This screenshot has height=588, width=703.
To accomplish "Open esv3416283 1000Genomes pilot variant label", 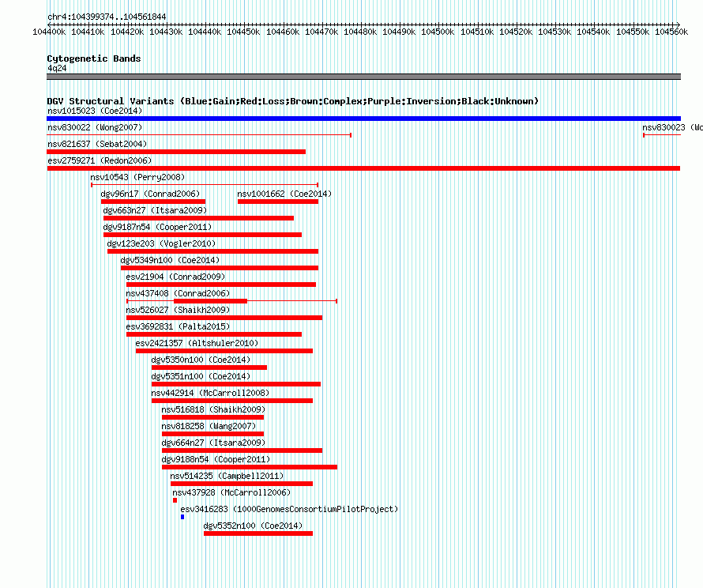I will click(x=289, y=509).
